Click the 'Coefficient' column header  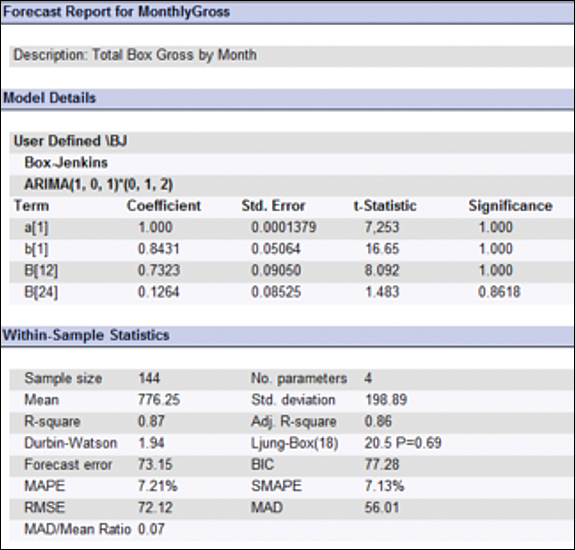pos(164,206)
